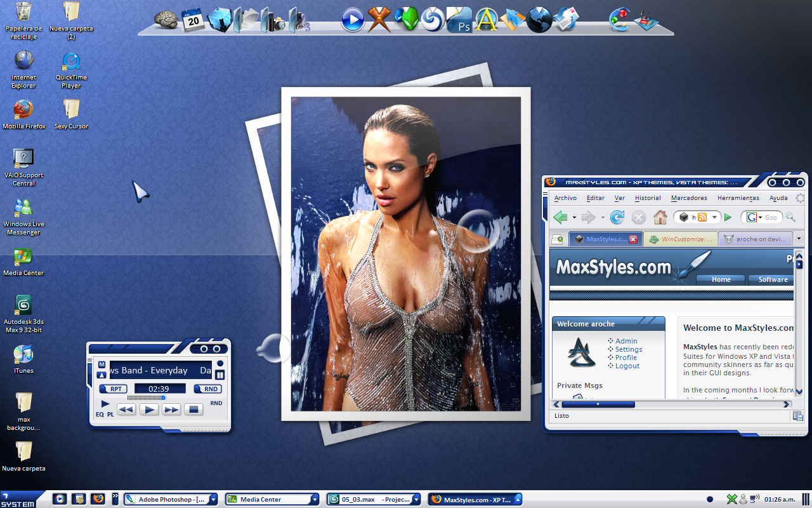Click the Logout link
812x508 pixels.
coord(627,366)
